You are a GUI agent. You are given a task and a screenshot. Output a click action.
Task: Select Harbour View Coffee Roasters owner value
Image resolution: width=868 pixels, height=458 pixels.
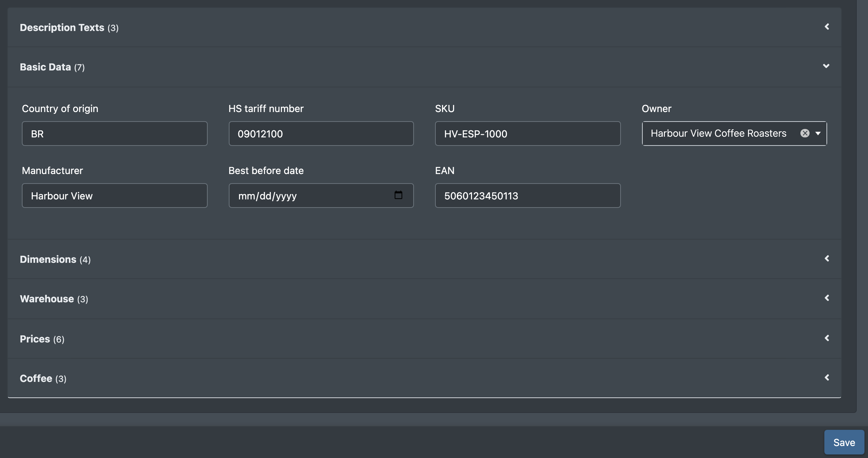[718, 133]
